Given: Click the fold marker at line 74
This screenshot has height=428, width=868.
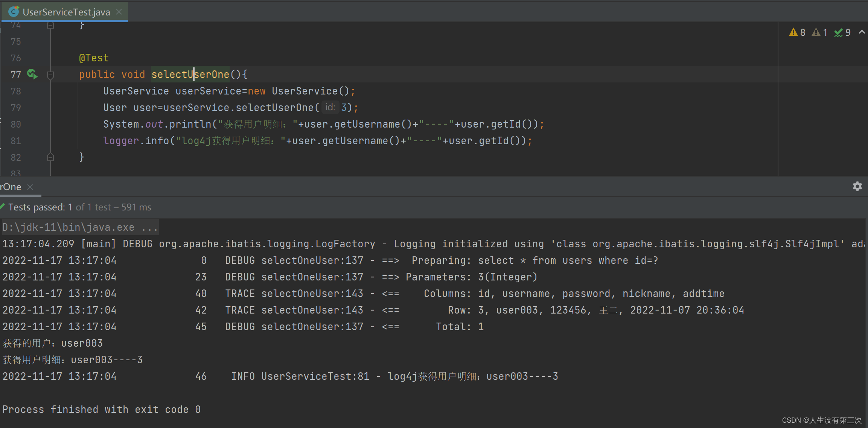Looking at the screenshot, I should [50, 26].
